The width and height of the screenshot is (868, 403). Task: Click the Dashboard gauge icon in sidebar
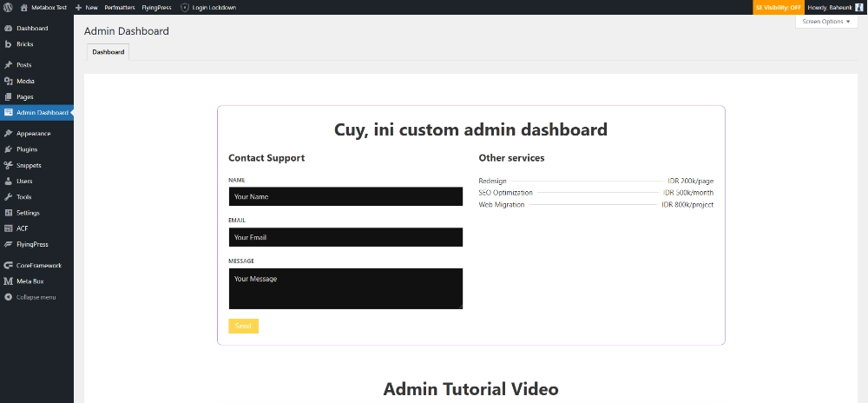9,29
